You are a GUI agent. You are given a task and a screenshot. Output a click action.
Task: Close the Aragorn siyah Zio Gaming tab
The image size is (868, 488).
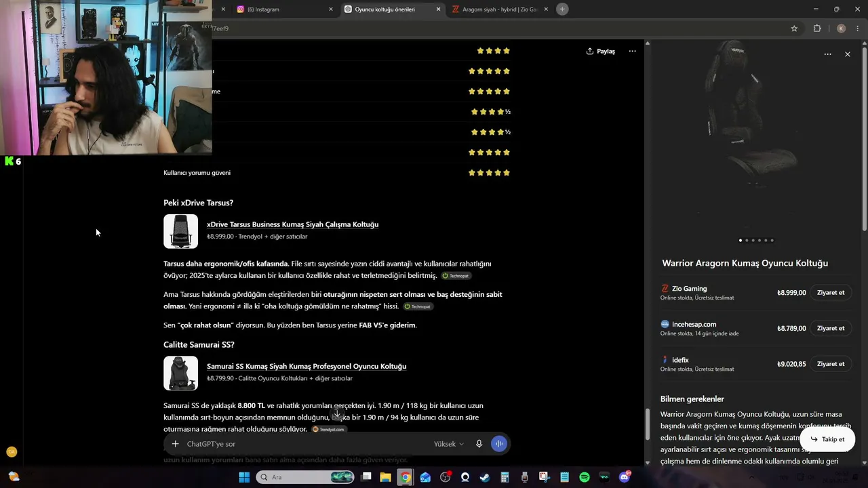(546, 9)
